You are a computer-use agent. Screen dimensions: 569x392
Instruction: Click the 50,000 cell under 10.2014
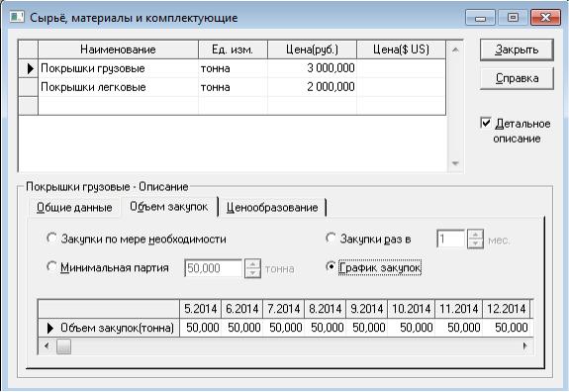[411, 328]
